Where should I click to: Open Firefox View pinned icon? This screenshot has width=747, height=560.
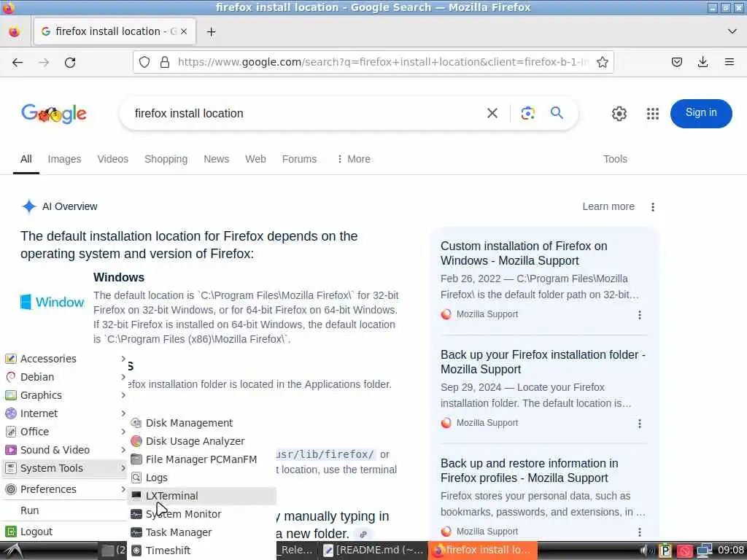coord(15,32)
